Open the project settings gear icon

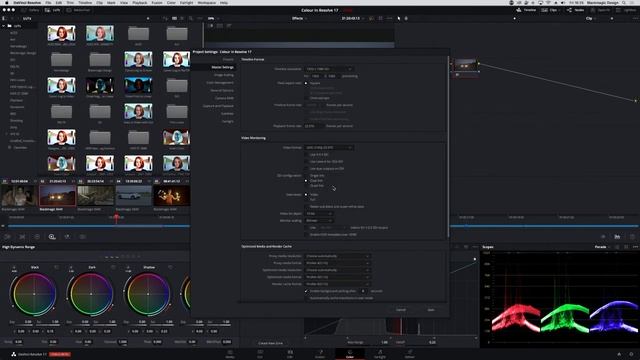tap(632, 354)
